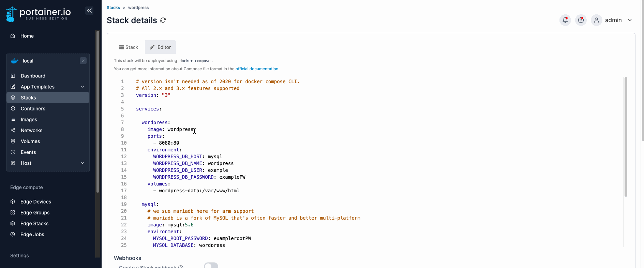Click the editor vertical scrollbar
Screen dimensions: 644x268
626,136
